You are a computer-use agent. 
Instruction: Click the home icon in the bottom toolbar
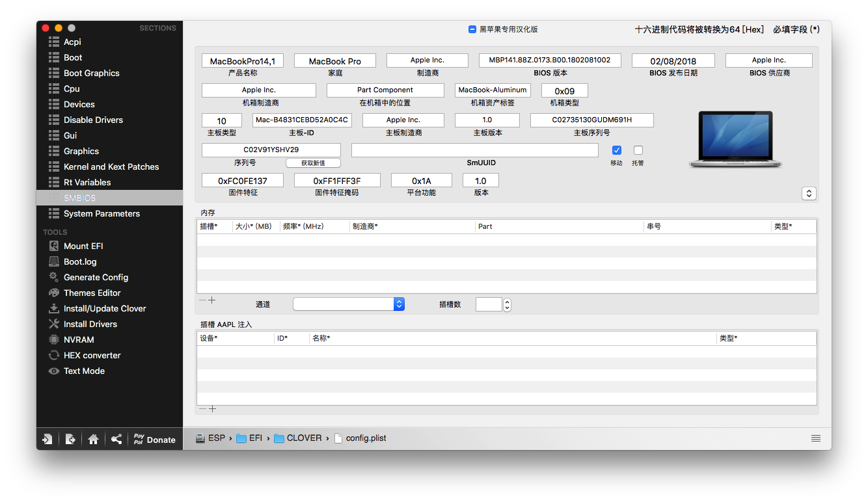tap(93, 440)
